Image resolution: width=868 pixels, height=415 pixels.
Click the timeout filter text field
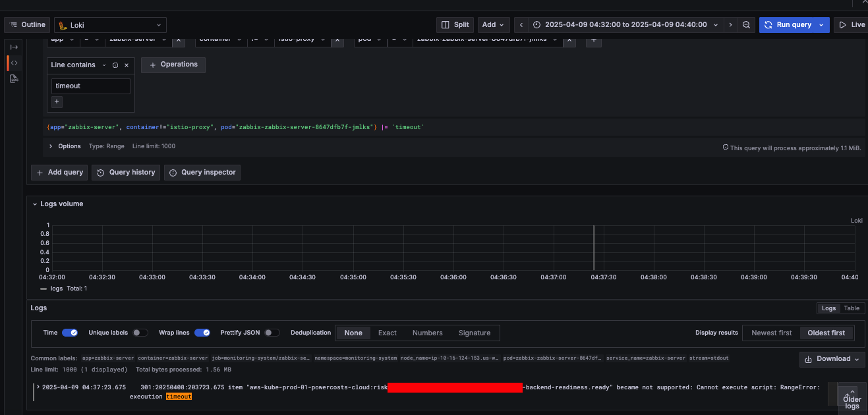pyautogui.click(x=91, y=86)
